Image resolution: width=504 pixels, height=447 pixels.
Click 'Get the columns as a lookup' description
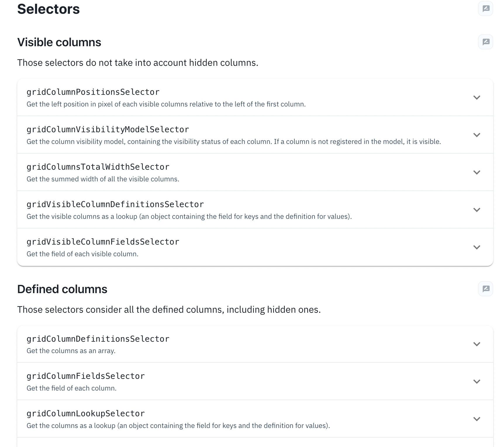(178, 426)
